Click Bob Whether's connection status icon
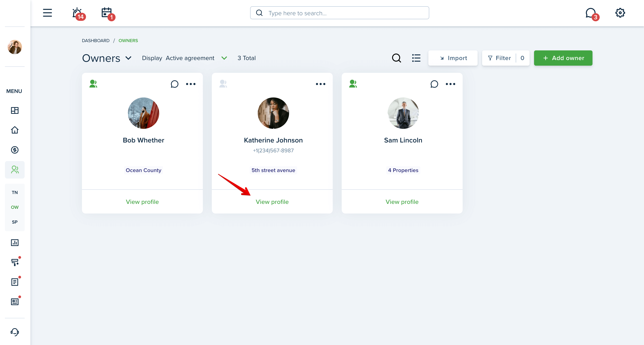The image size is (644, 345). (93, 84)
